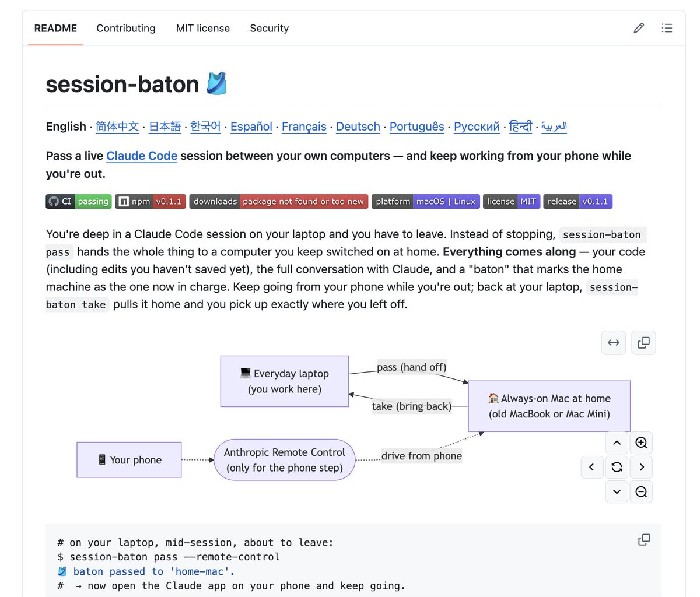This screenshot has width=700, height=597.
Task: Click the "baton passed to 'home-mac'" output line
Action: pyautogui.click(x=146, y=571)
